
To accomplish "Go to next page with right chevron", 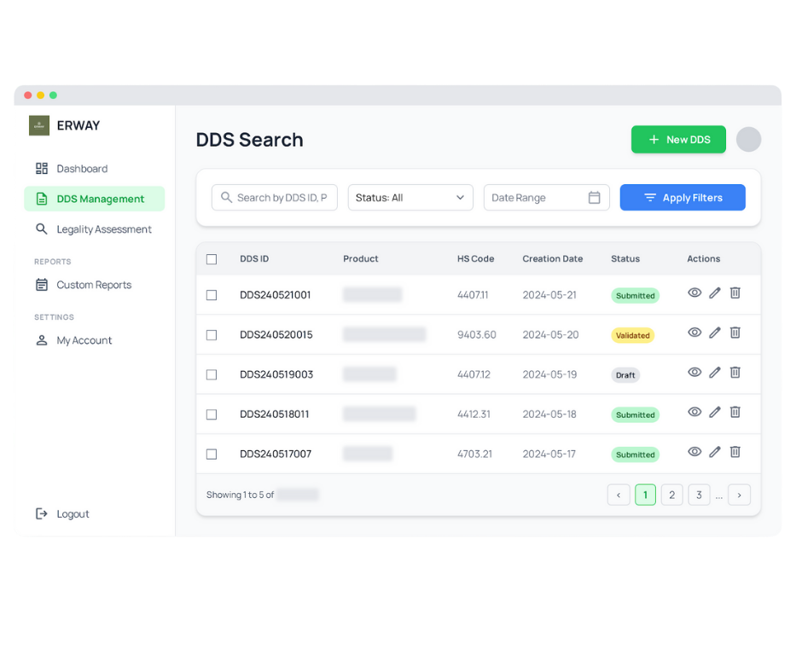I will coord(739,495).
